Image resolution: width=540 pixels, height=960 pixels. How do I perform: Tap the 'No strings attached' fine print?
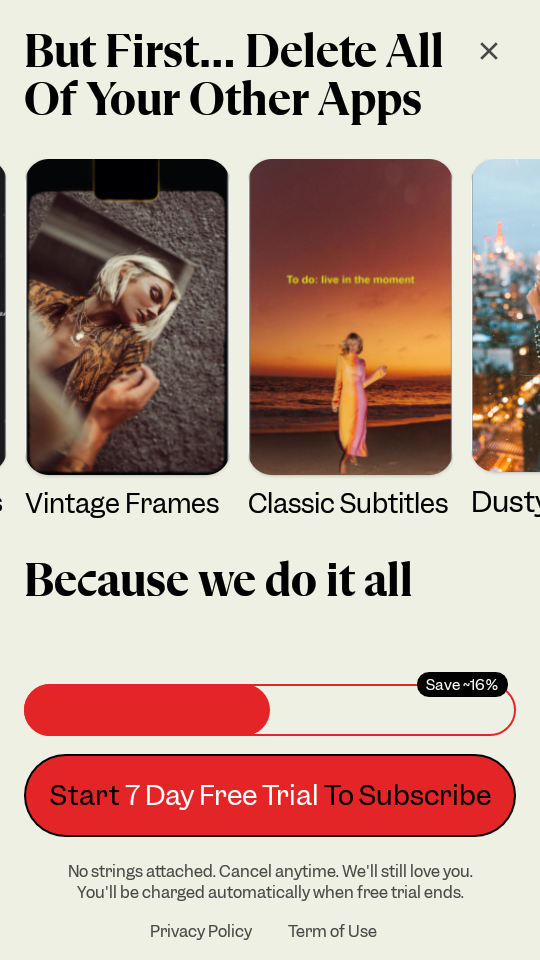270,871
